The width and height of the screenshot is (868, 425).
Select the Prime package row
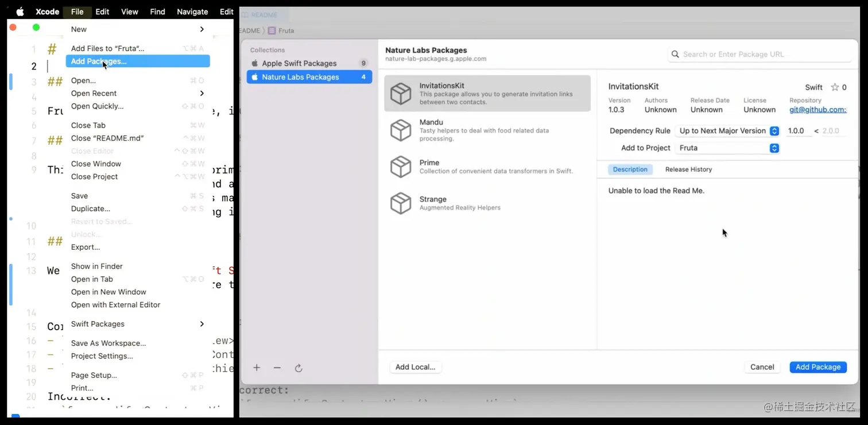[x=487, y=167]
